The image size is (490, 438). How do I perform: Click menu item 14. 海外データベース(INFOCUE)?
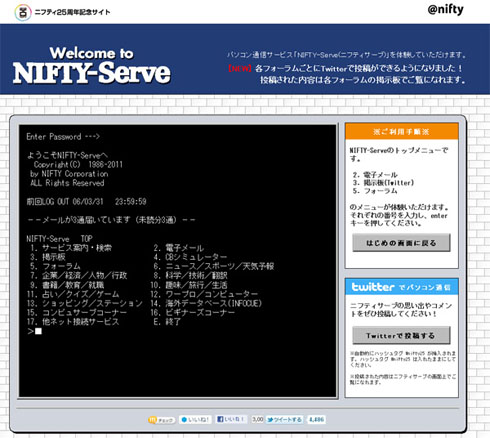pyautogui.click(x=206, y=303)
